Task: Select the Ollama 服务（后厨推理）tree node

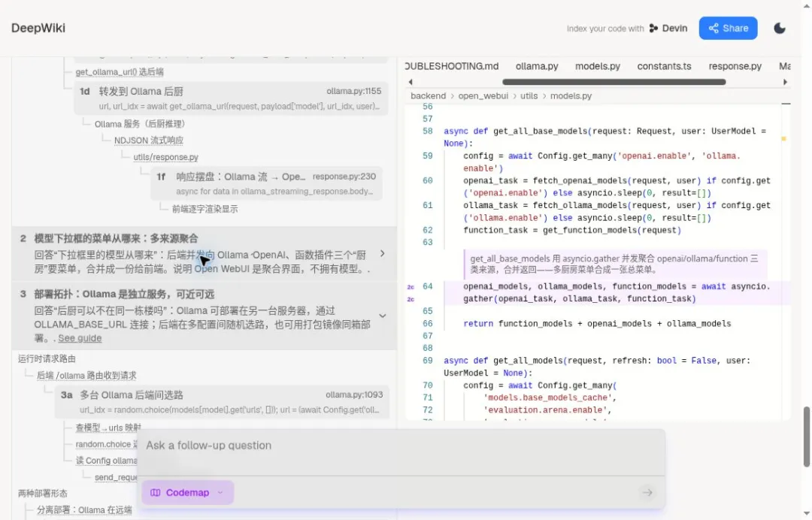Action: (140, 124)
